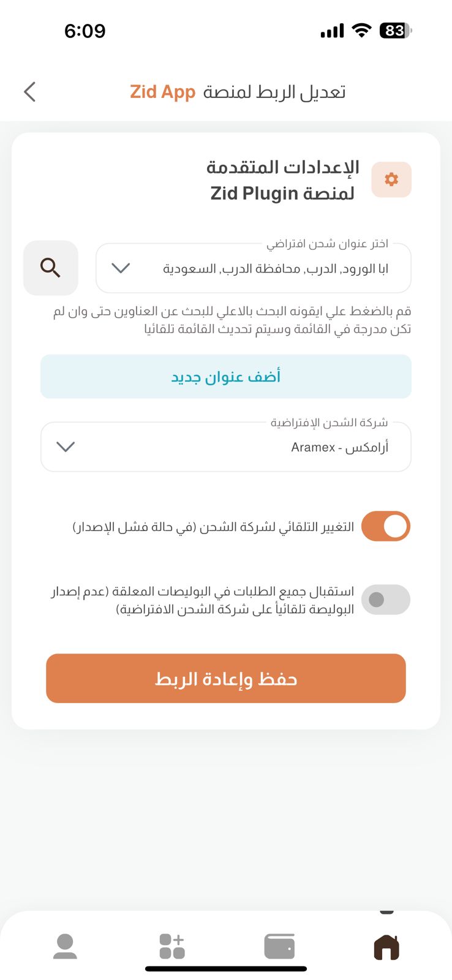This screenshot has height=980, width=452.
Task: Tap the orange gear settings icon
Action: pos(391,179)
